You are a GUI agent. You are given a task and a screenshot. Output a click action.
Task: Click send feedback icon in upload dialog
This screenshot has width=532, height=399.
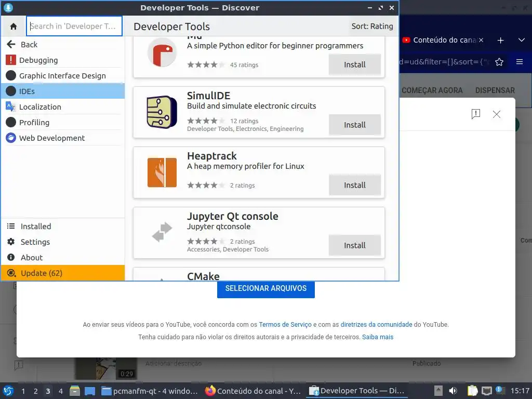tap(476, 114)
